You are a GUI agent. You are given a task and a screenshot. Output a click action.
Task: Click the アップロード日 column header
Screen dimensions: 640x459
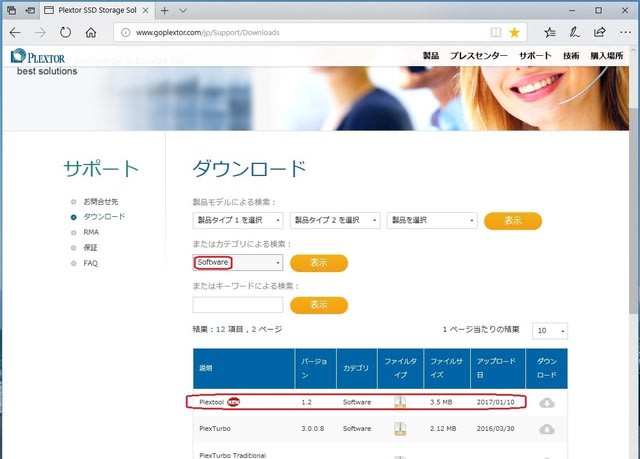click(x=496, y=368)
